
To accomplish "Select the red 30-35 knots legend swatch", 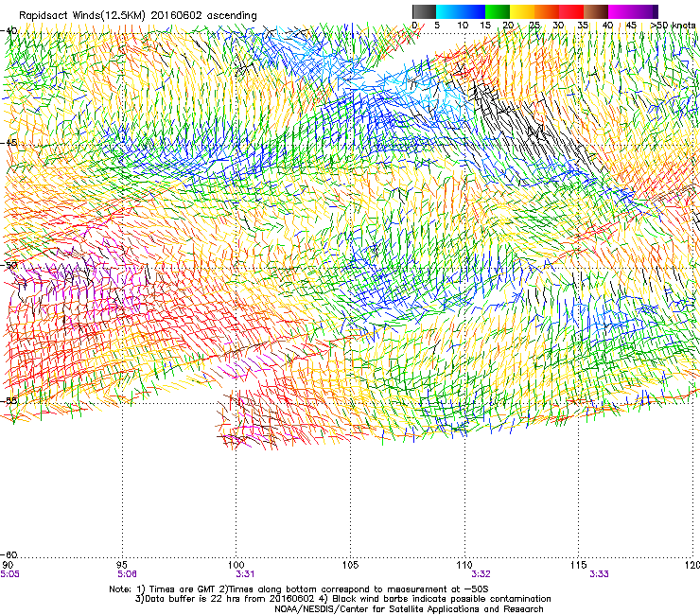I will tap(571, 11).
